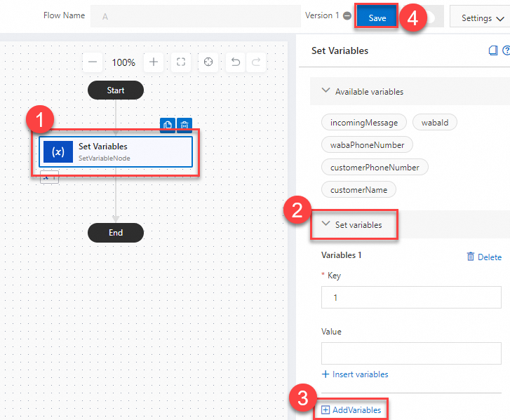Viewport: 510px width, 420px height.
Task: Save the flow
Action: coord(377,18)
